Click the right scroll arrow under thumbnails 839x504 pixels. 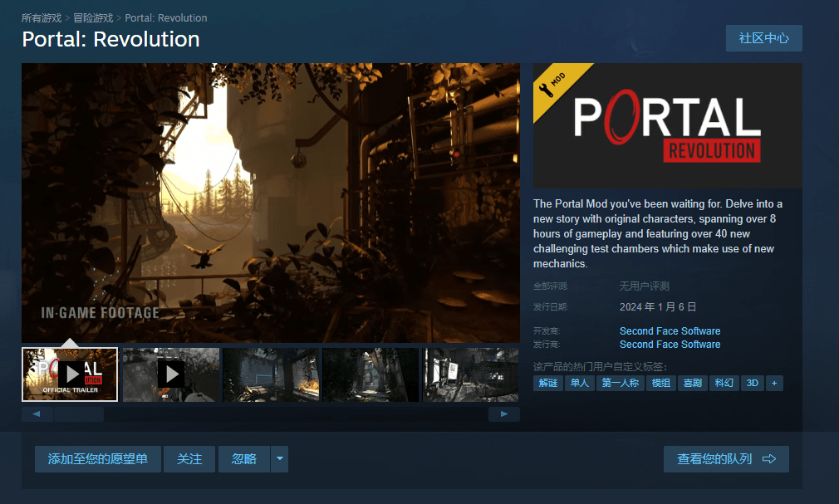click(x=503, y=413)
